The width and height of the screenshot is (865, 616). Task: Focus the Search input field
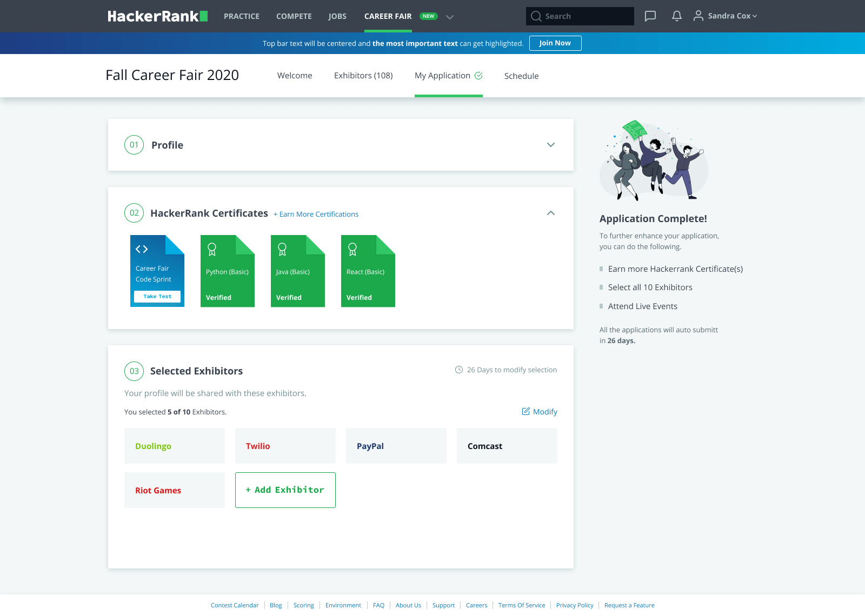click(580, 16)
